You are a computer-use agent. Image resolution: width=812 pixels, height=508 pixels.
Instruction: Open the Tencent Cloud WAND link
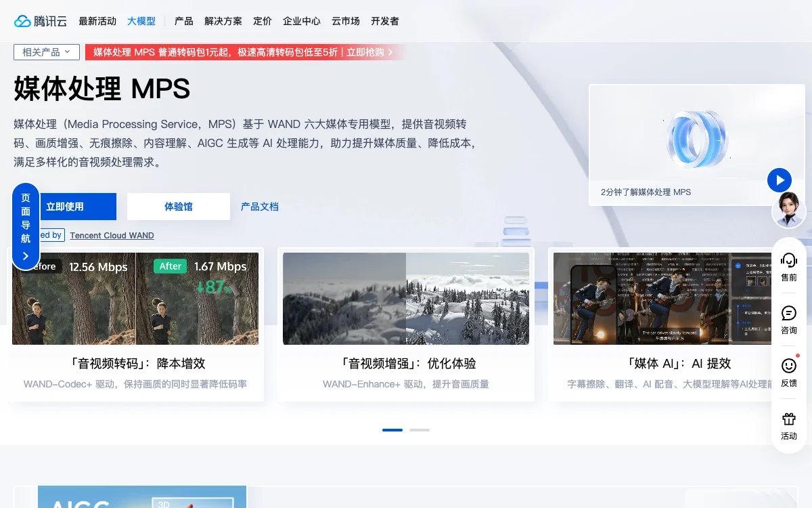pyautogui.click(x=112, y=236)
